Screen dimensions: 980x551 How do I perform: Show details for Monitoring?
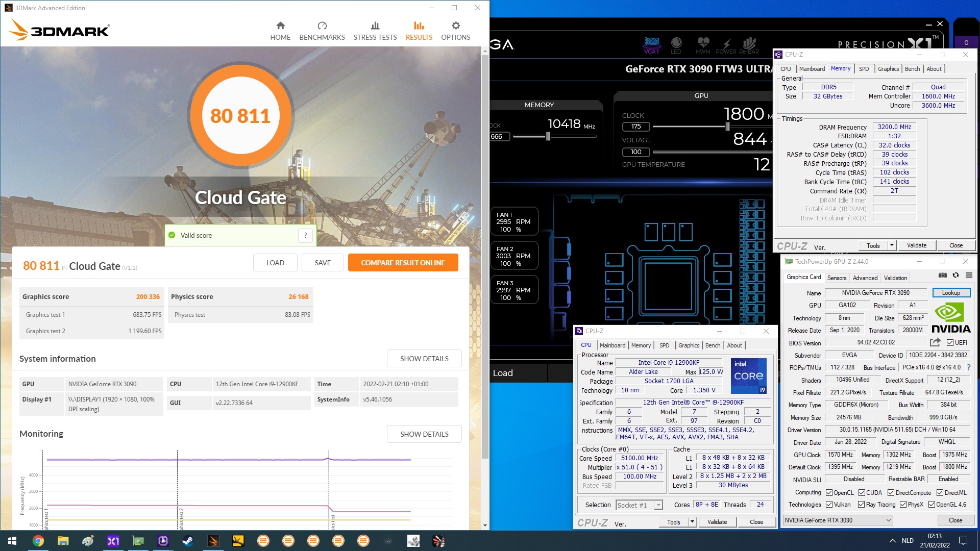424,434
